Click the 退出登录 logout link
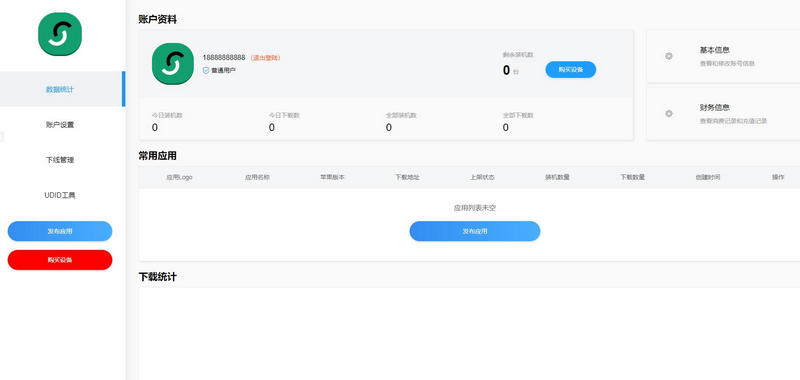This screenshot has width=800, height=380. [x=265, y=58]
